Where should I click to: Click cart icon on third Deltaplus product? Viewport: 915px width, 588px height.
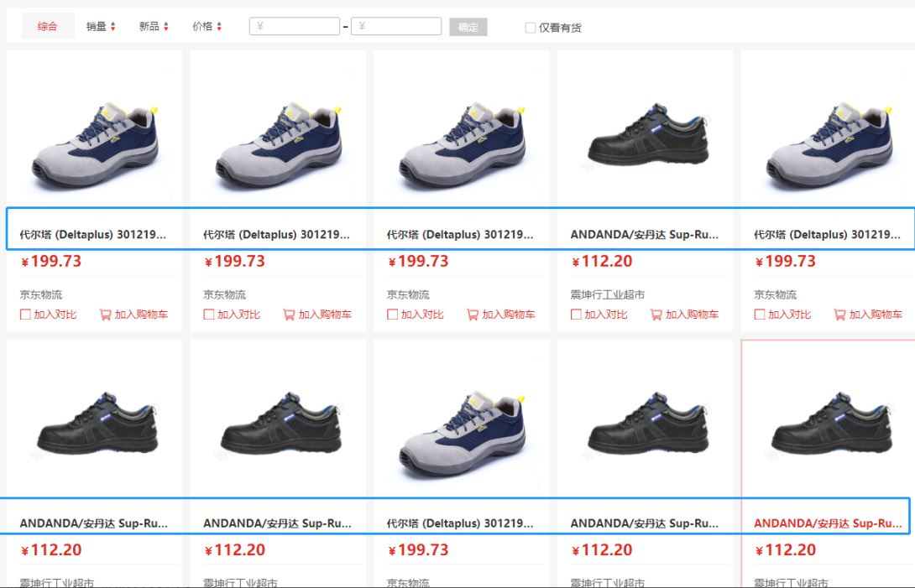coord(472,315)
